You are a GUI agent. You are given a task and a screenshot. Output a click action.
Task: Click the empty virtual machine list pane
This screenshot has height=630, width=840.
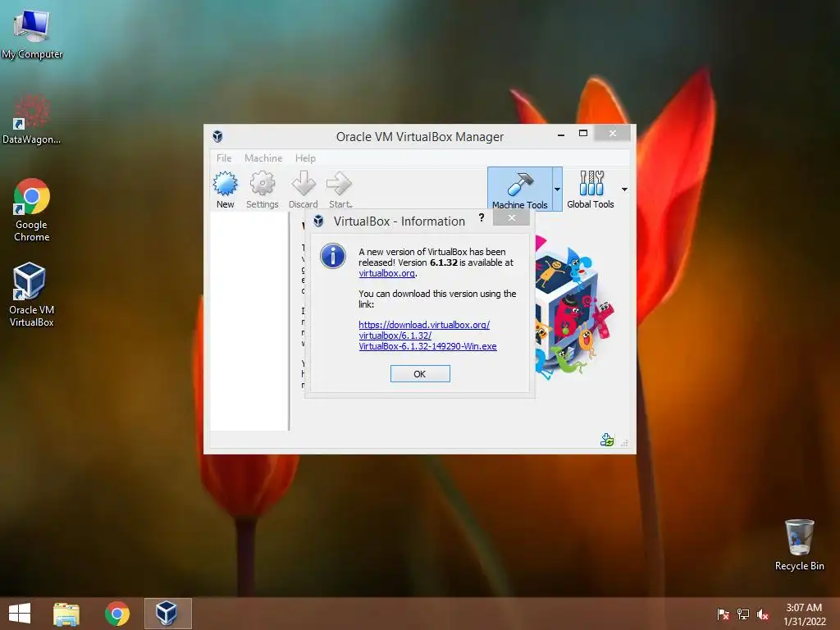[249, 321]
